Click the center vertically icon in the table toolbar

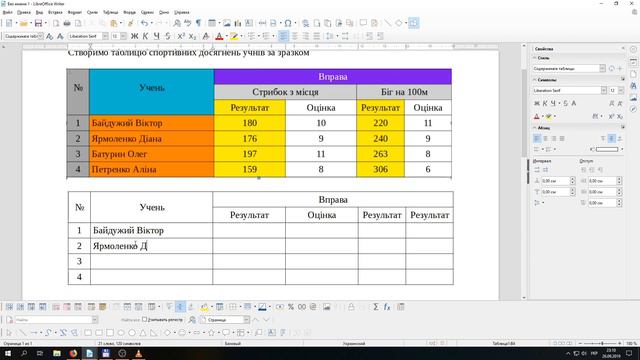[x=180, y=307]
